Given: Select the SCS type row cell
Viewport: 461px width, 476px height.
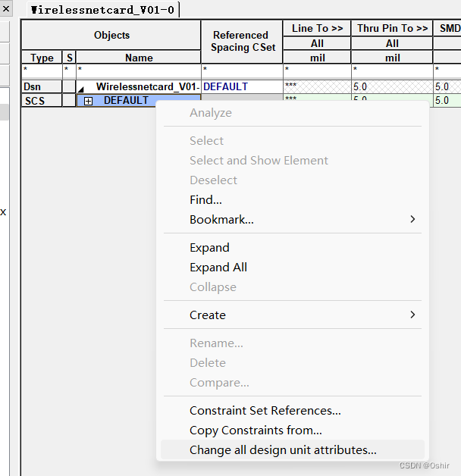Looking at the screenshot, I should 42,101.
